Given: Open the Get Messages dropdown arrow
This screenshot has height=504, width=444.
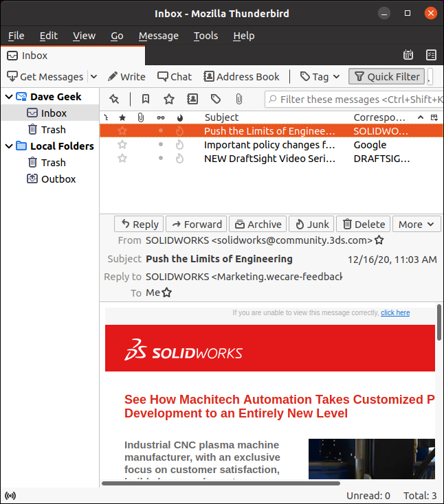Looking at the screenshot, I should (94, 77).
